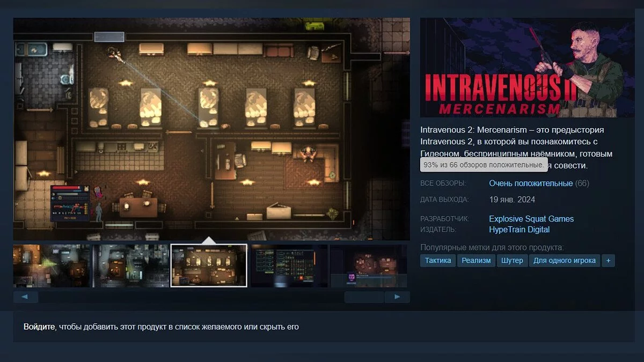The height and width of the screenshot is (362, 644).
Task: Click the РАЗРАБОТЧИК label
Action: click(x=445, y=219)
